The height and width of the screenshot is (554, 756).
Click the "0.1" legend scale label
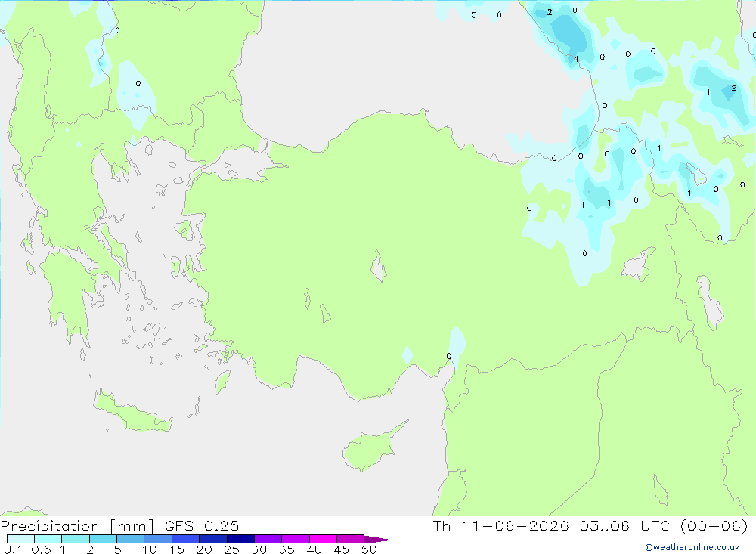point(13,549)
